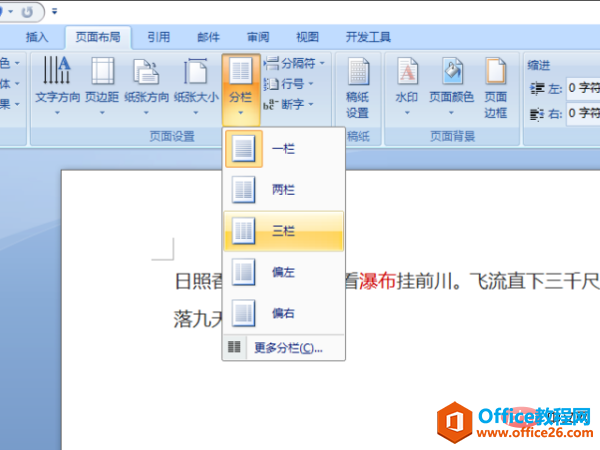The height and width of the screenshot is (450, 600).
Task: Switch to the 审阅 Review tab
Action: click(258, 37)
